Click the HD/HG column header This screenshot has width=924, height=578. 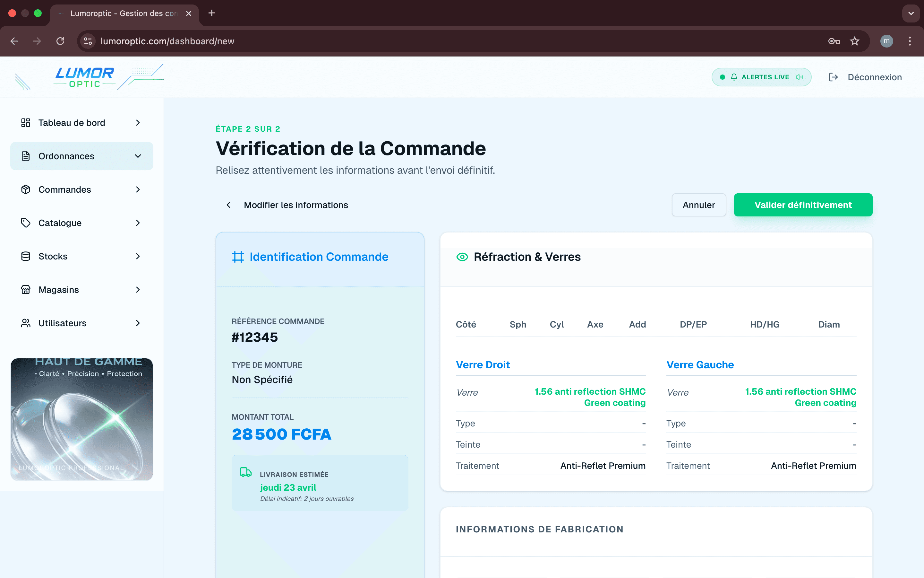click(765, 325)
